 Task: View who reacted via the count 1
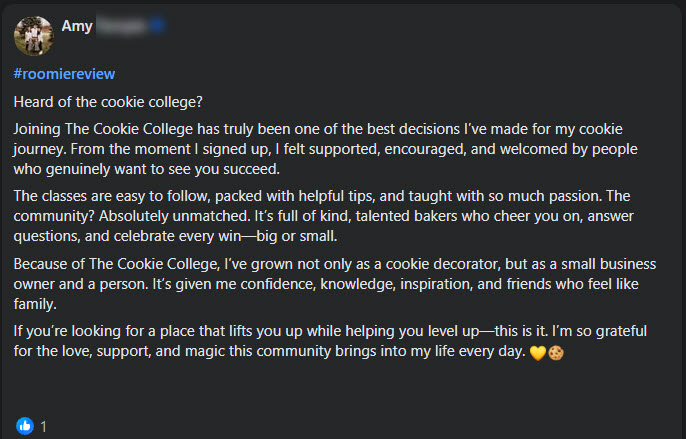pos(44,426)
